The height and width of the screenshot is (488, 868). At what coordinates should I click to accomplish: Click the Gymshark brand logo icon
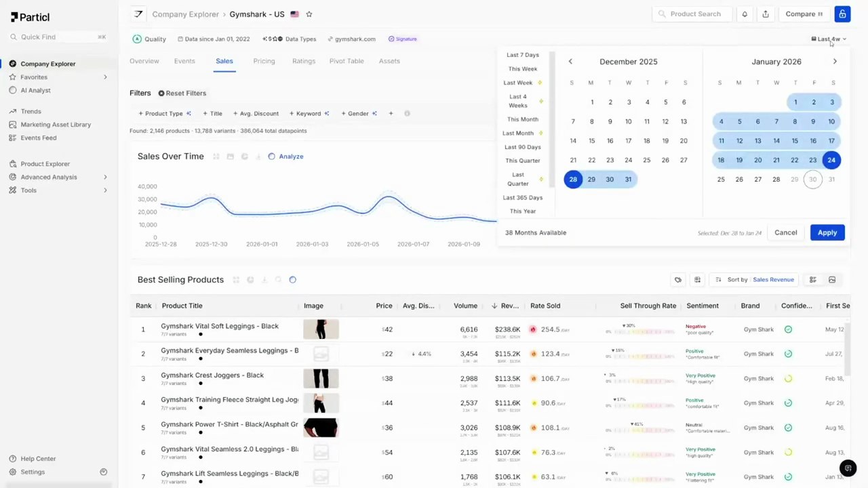138,14
